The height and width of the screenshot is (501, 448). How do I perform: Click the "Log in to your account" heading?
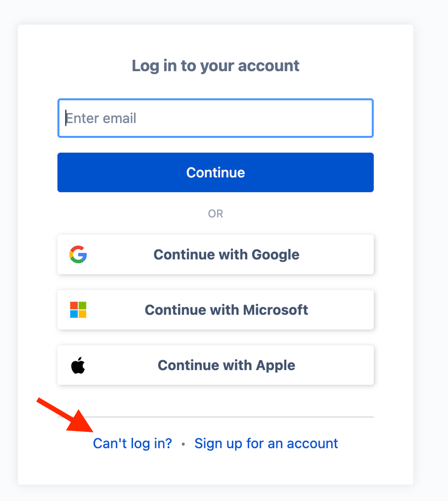215,66
